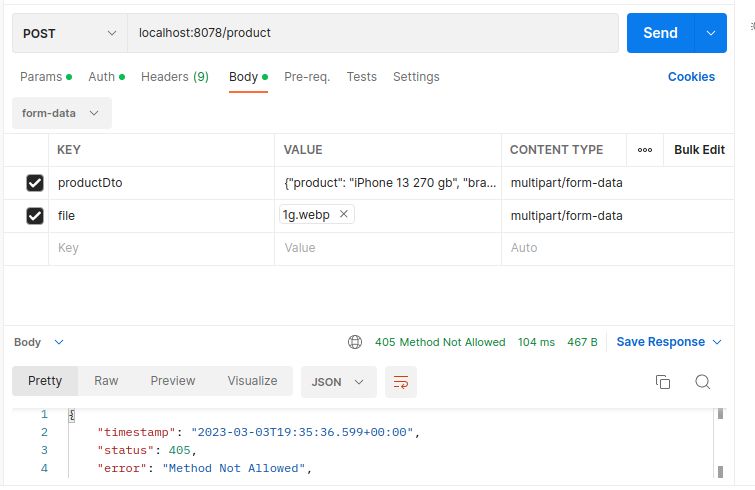The height and width of the screenshot is (490, 755).
Task: Open the Settings tab
Action: tap(416, 77)
